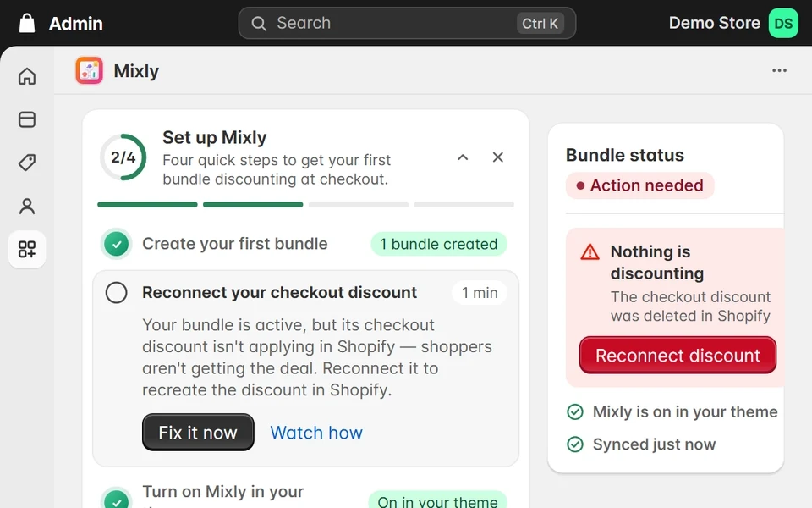Click the Demo Store account name
Viewport: 812px width, 508px height.
click(x=714, y=24)
